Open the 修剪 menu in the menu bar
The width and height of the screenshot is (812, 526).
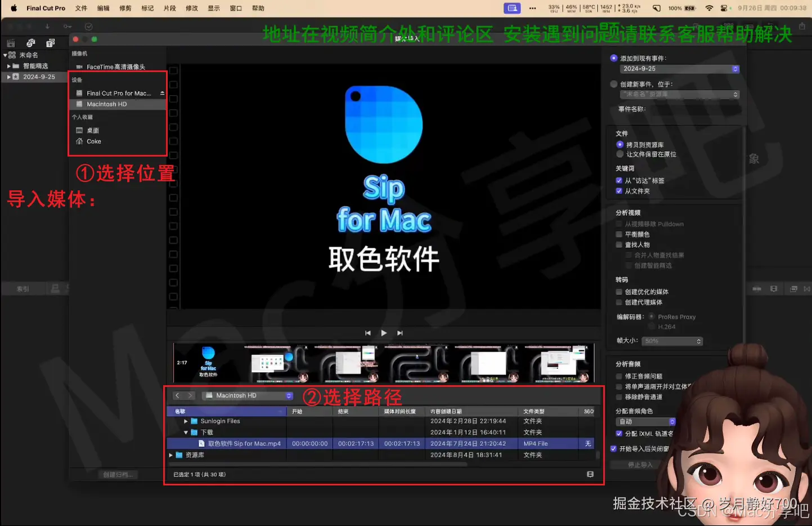pos(127,8)
